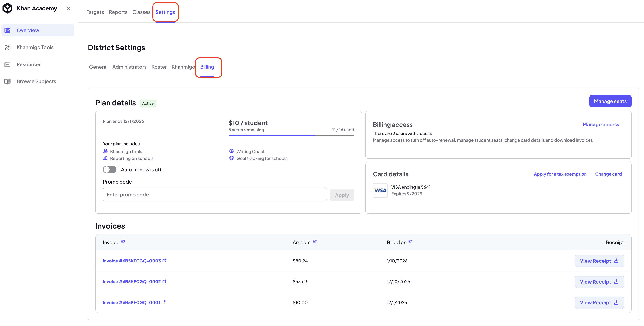Click external link icon for Invoice #6B5KFCGQ-0002

pyautogui.click(x=165, y=281)
